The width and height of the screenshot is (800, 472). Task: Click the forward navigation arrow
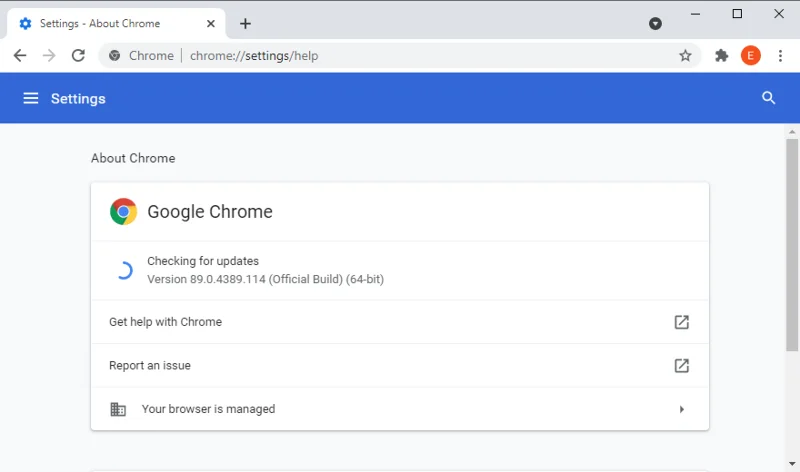click(49, 55)
